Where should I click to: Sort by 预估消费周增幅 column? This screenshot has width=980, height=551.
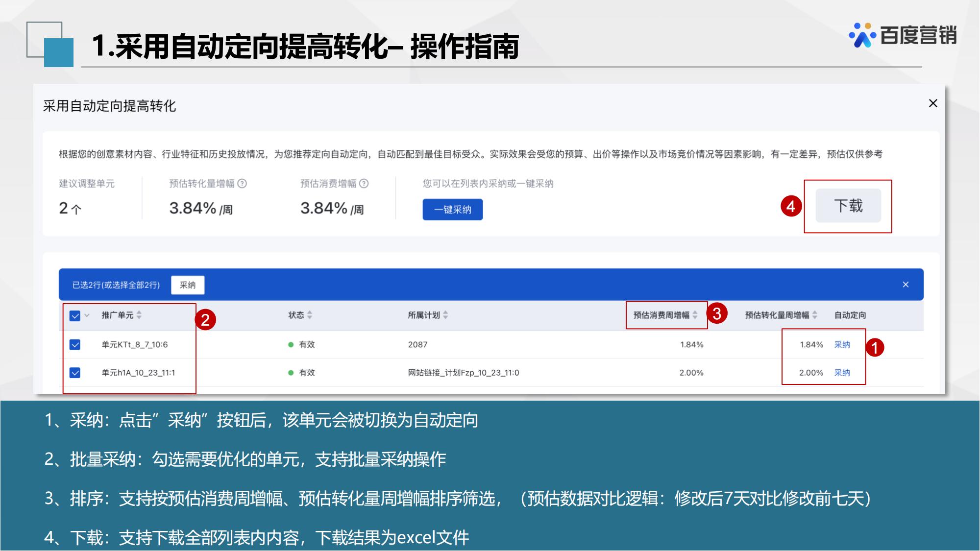(x=695, y=315)
